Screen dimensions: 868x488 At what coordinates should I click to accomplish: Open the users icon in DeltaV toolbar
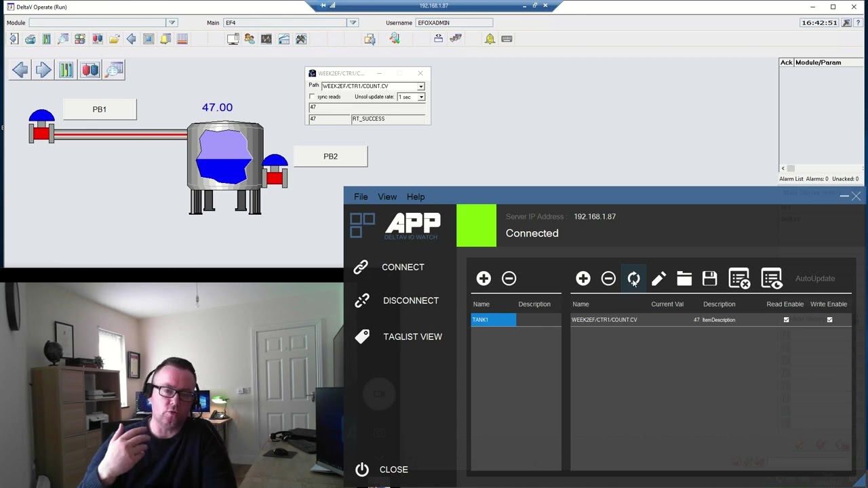click(250, 39)
